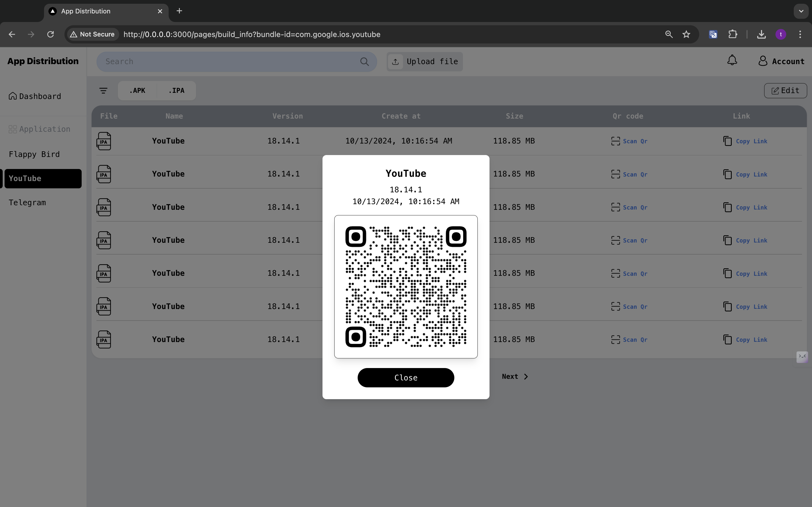Viewport: 812px width, 507px height.
Task: Click the filter icon above the file table
Action: 103,91
